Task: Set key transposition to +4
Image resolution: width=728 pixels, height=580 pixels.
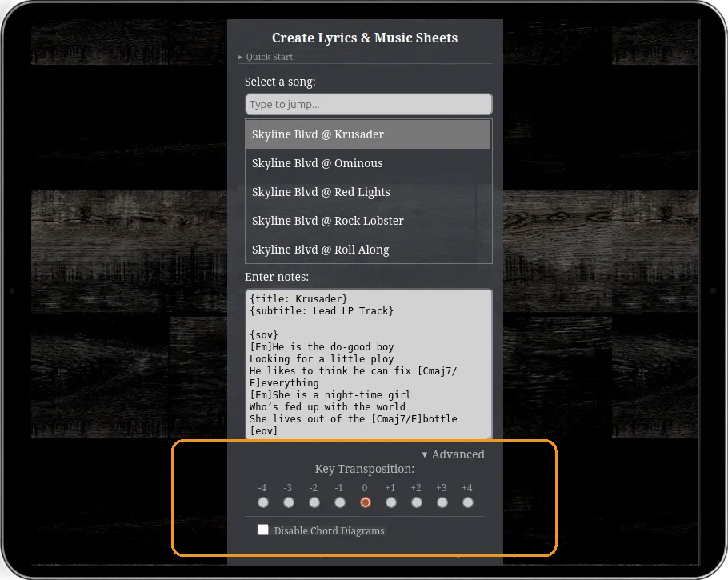Action: pyautogui.click(x=468, y=502)
